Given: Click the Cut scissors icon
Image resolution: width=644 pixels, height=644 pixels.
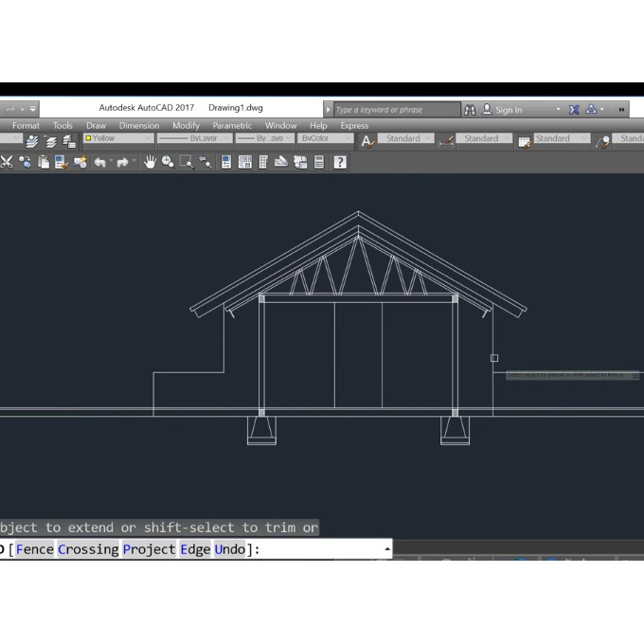Looking at the screenshot, I should tap(6, 162).
